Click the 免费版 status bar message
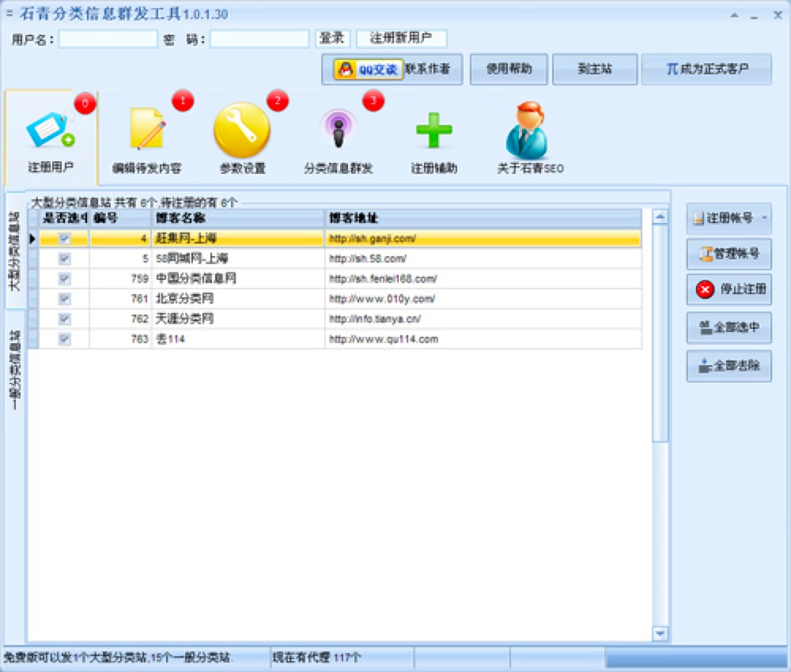The width and height of the screenshot is (791, 672). pyautogui.click(x=117, y=658)
